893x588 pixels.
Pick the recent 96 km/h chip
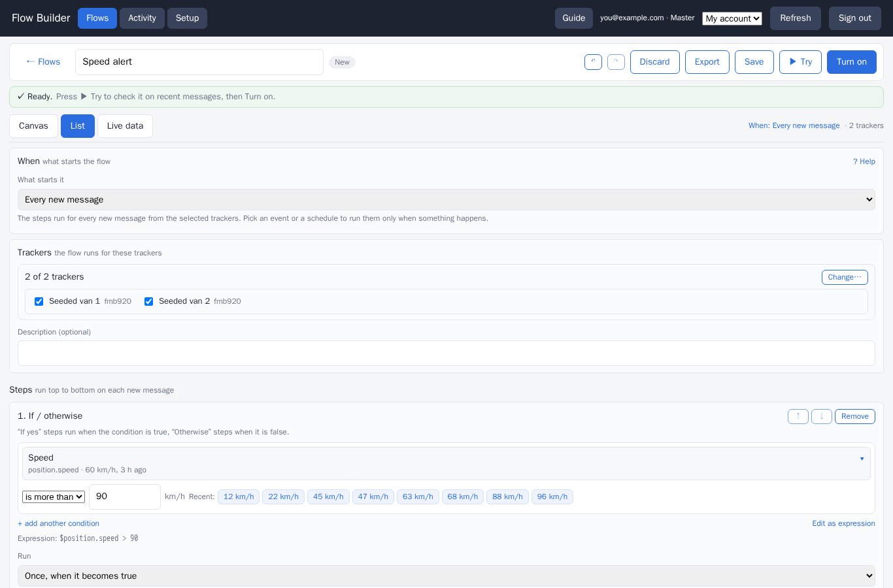[552, 497]
